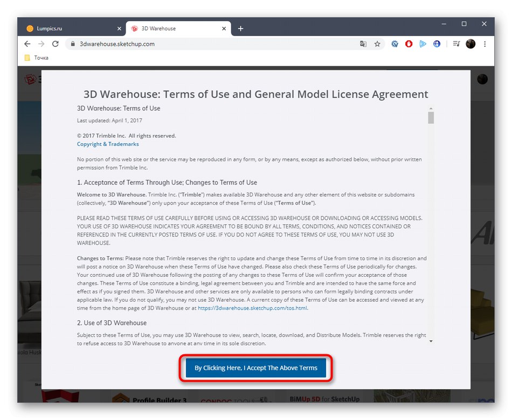This screenshot has height=420, width=512.
Task: Open the Copyright & Trademarks link
Action: pyautogui.click(x=108, y=144)
